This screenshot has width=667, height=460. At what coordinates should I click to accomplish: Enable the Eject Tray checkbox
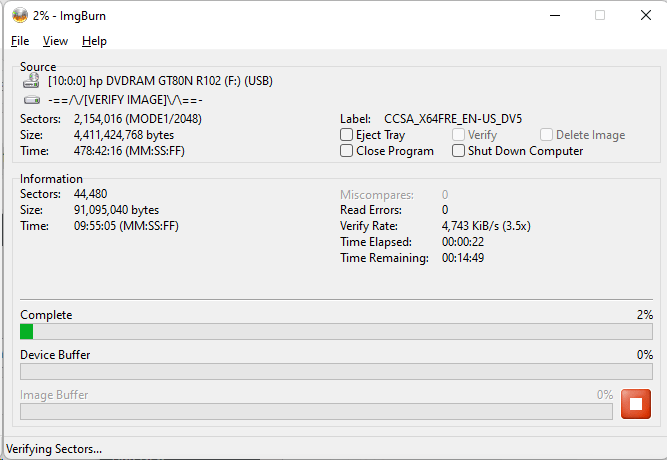coord(347,135)
